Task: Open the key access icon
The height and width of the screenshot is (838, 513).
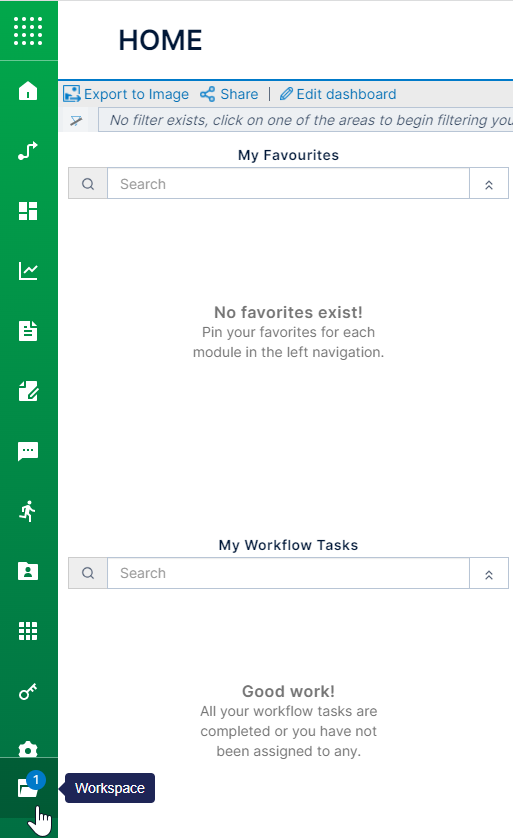Action: [28, 692]
